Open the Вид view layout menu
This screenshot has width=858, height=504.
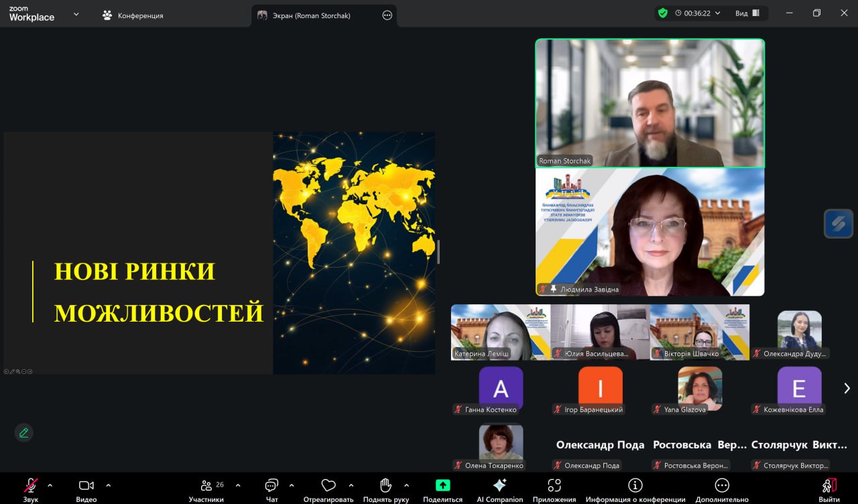click(x=747, y=13)
